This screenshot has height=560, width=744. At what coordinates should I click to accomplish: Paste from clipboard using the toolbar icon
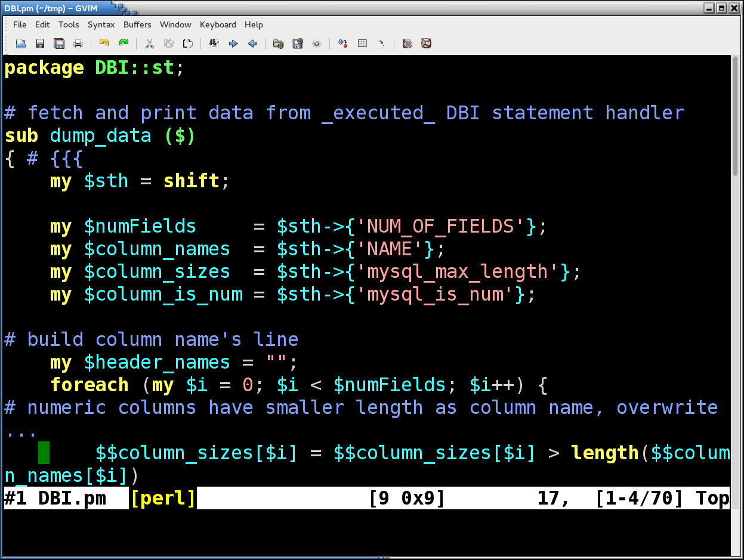[x=188, y=44]
